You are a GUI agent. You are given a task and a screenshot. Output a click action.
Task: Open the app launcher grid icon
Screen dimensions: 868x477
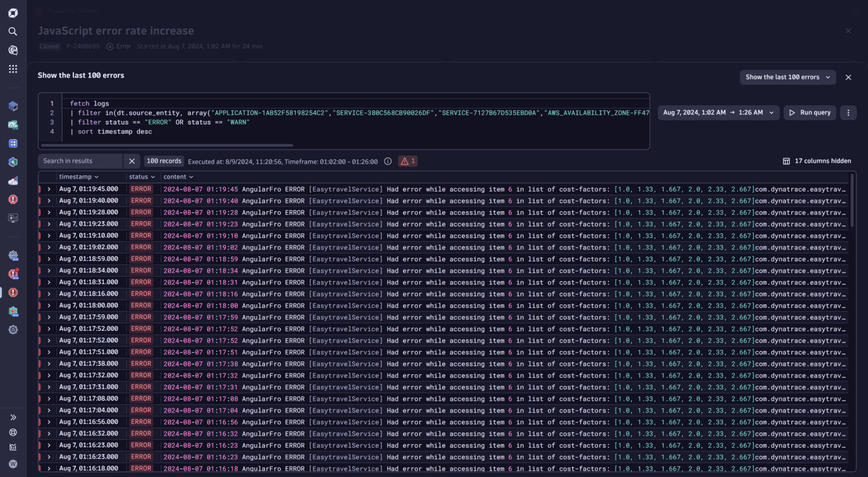(12, 69)
